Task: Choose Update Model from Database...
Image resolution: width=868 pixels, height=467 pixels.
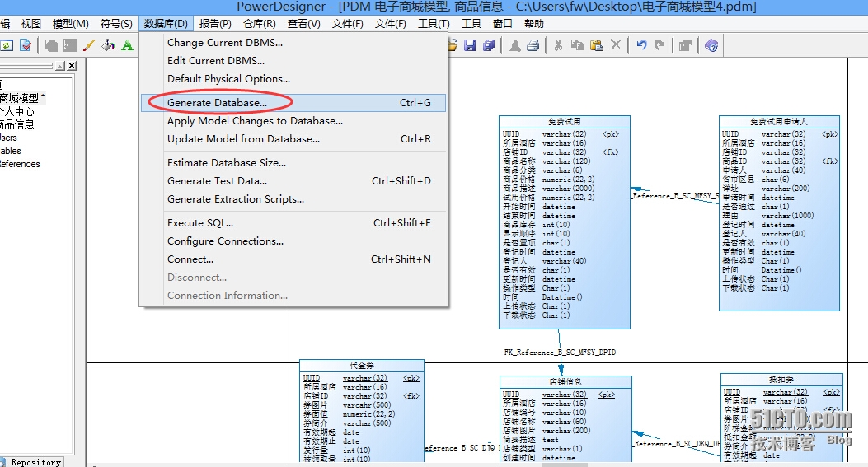Action: pyautogui.click(x=294, y=139)
